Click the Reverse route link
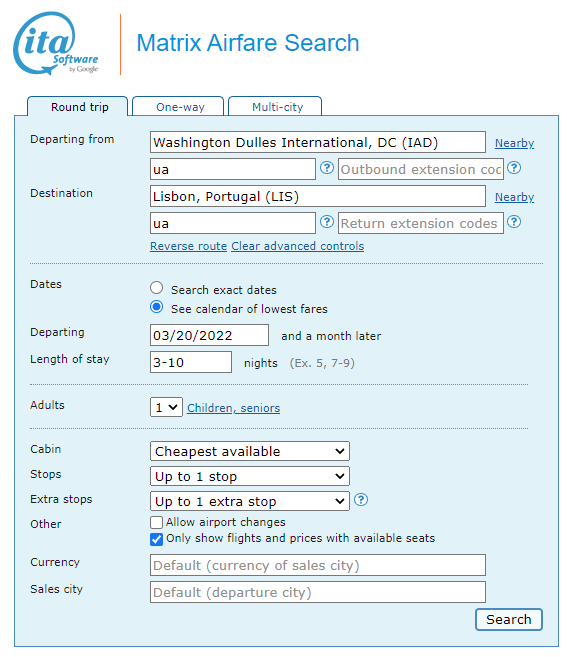The width and height of the screenshot is (567, 657). tap(189, 246)
